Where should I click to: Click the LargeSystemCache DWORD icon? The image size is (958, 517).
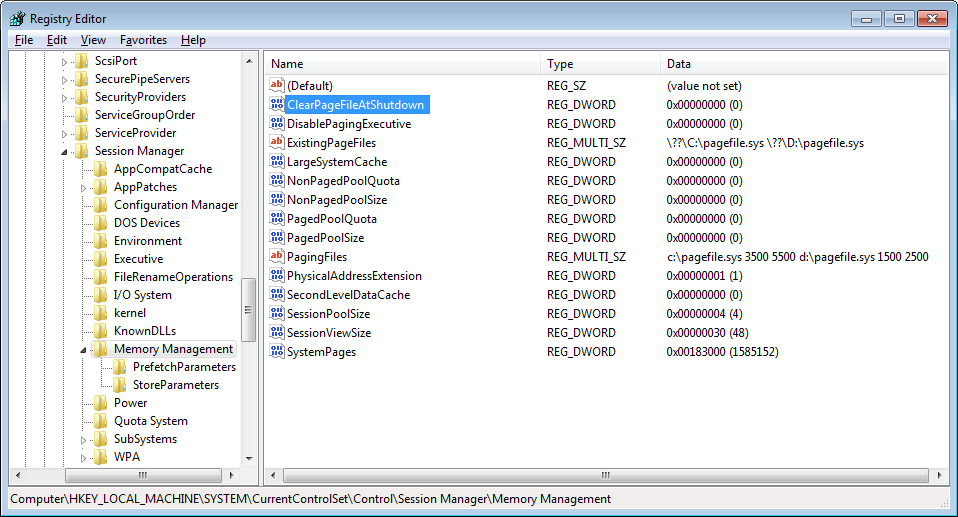[277, 161]
